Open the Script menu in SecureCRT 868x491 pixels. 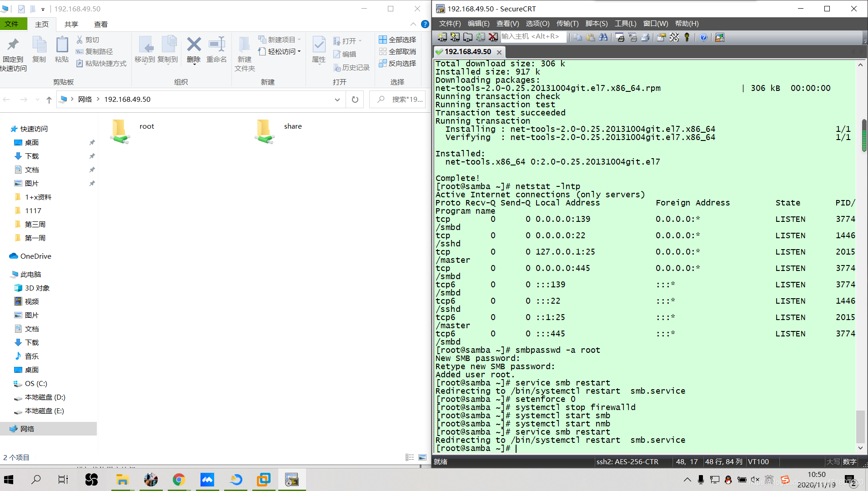[x=597, y=24]
